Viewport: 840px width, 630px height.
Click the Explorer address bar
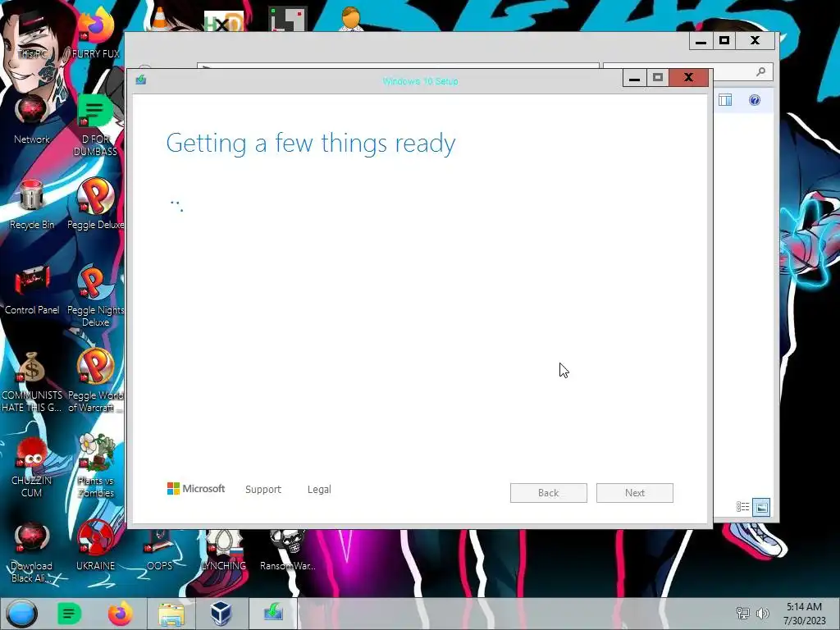coord(398,66)
